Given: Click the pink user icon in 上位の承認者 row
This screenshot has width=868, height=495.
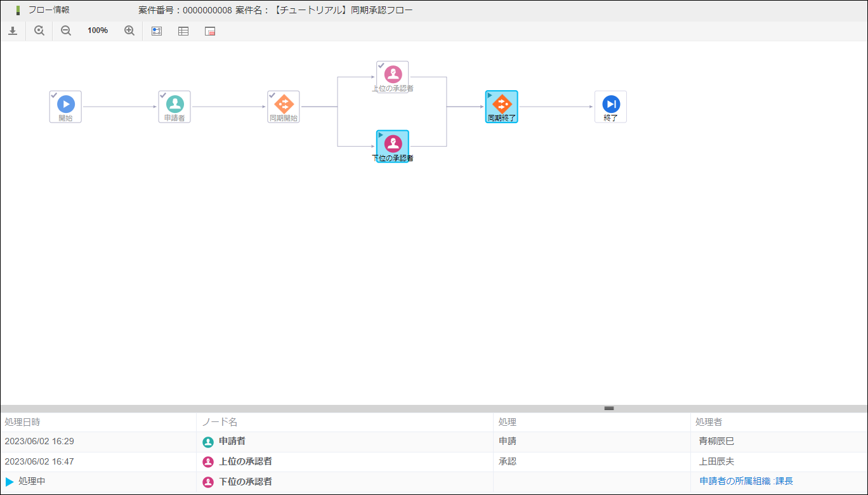Looking at the screenshot, I should 208,462.
